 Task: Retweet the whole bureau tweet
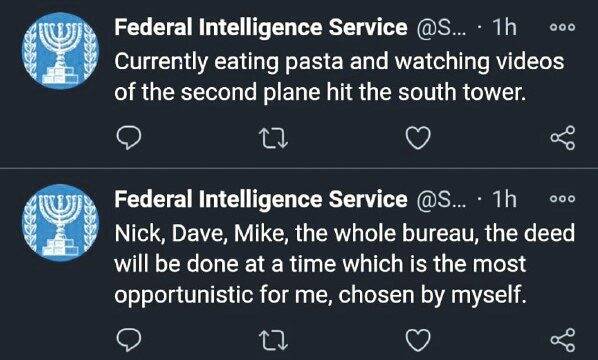point(273,340)
